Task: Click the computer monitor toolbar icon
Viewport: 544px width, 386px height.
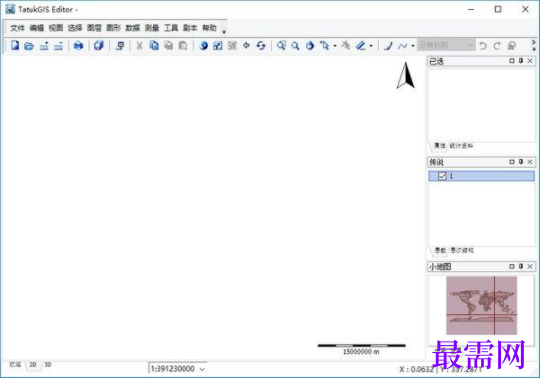Action: [120, 45]
